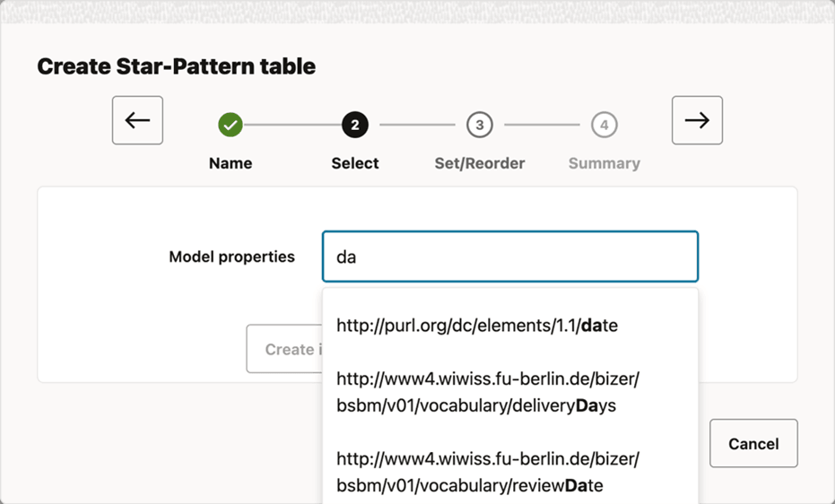
Task: Click the connector line between steps 1 and 2
Action: coord(292,125)
